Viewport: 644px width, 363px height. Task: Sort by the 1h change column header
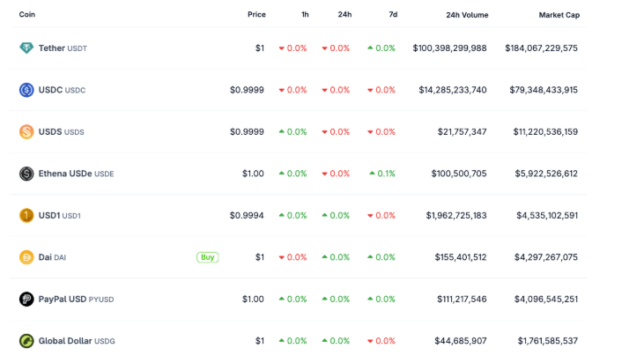(x=304, y=15)
